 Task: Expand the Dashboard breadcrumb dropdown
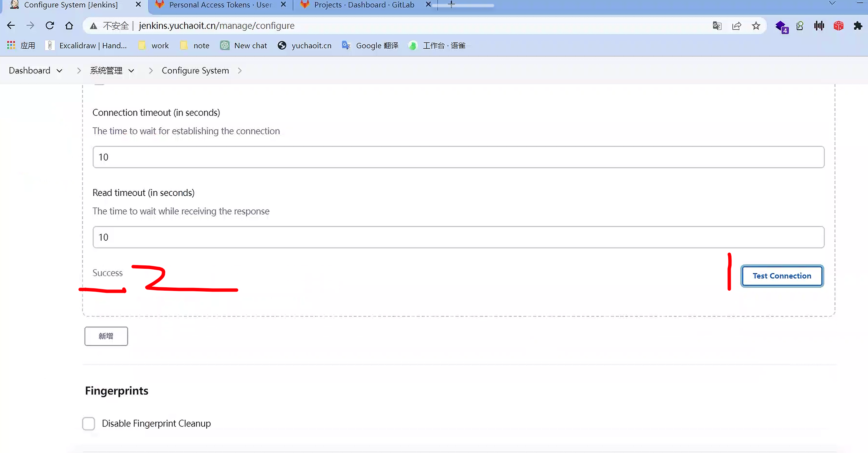(59, 71)
